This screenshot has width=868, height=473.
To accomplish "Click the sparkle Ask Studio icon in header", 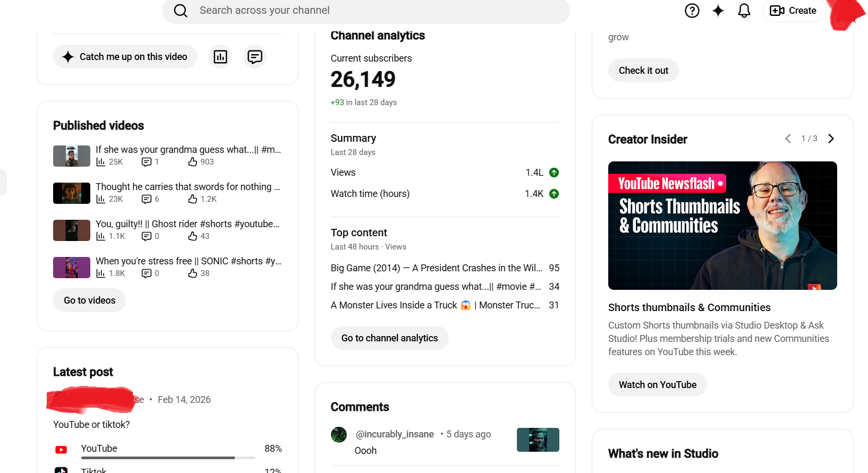I will (x=718, y=11).
